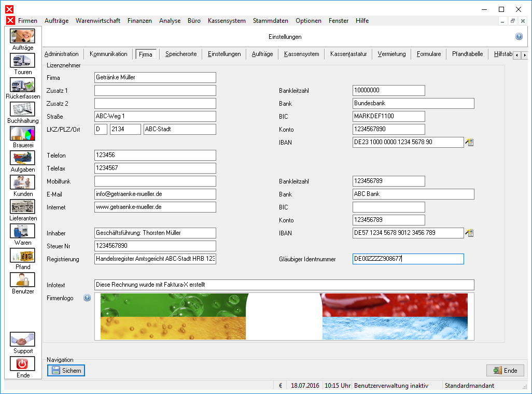Click the Gläubiger Identnummer field
Image resolution: width=532 pixels, height=394 pixels.
click(x=408, y=259)
